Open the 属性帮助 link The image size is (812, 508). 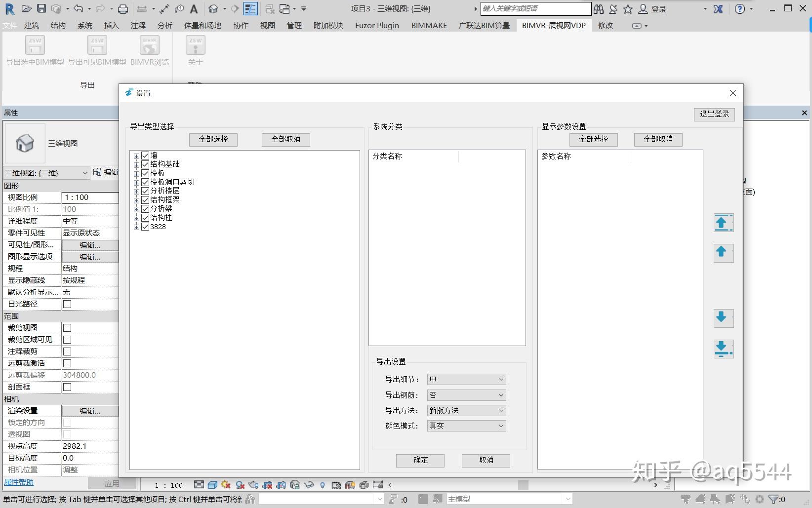pos(19,482)
